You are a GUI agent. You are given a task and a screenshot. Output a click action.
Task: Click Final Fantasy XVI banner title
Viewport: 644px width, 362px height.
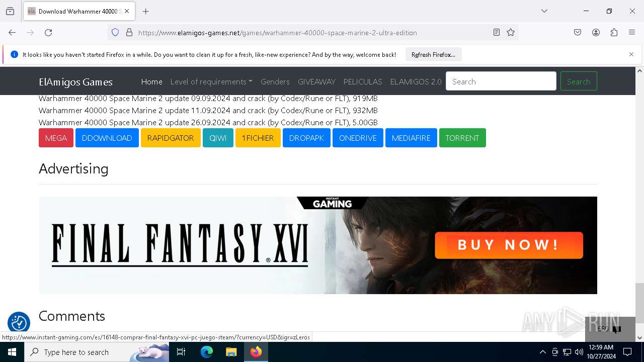click(180, 245)
